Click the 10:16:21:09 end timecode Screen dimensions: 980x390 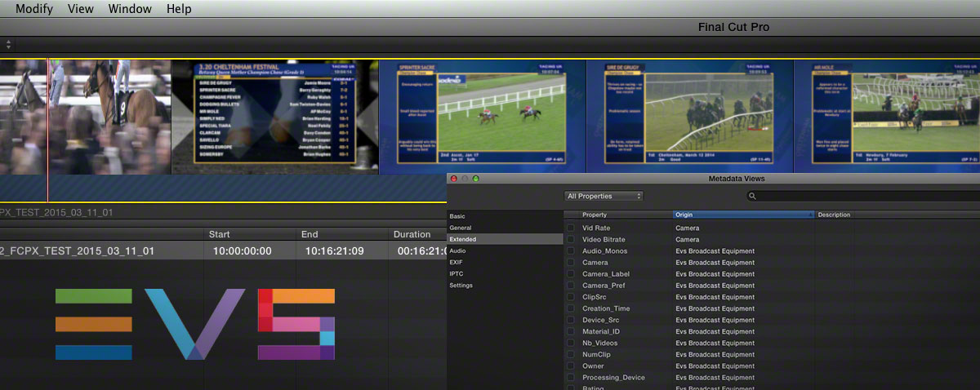coord(335,251)
